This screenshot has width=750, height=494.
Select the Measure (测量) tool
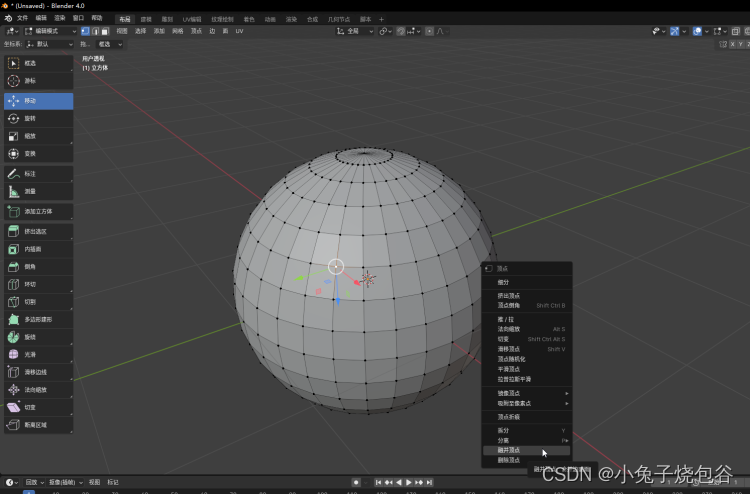point(38,191)
